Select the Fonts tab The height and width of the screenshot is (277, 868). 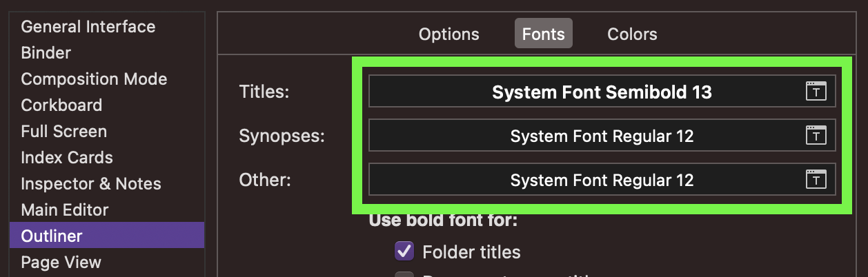[544, 34]
